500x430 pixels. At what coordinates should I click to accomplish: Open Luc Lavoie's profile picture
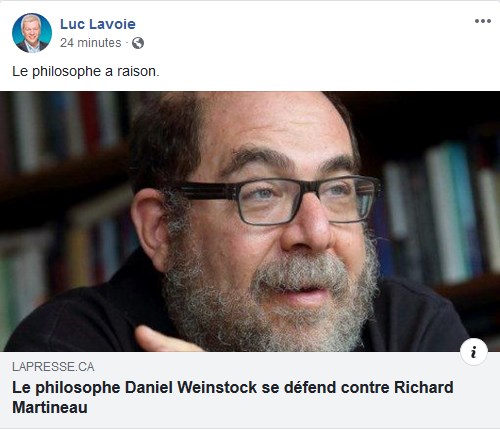coord(32,33)
